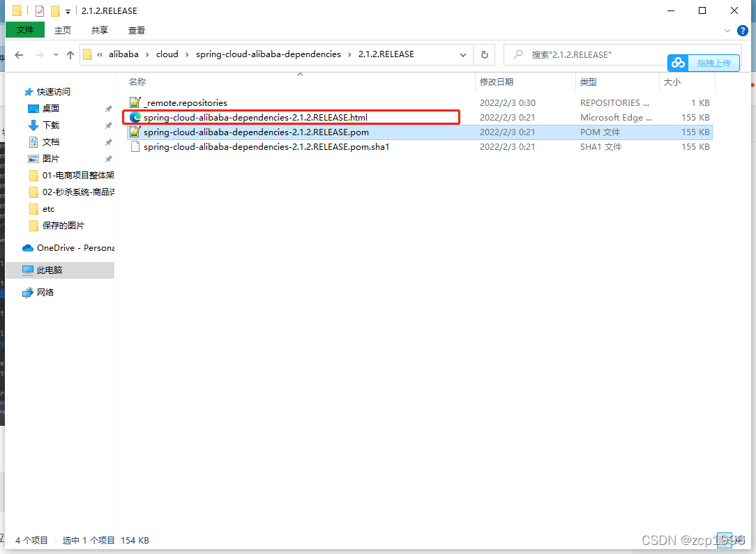This screenshot has width=756, height=554.
Task: Open OneDrive - Personal in sidebar
Action: [x=76, y=247]
